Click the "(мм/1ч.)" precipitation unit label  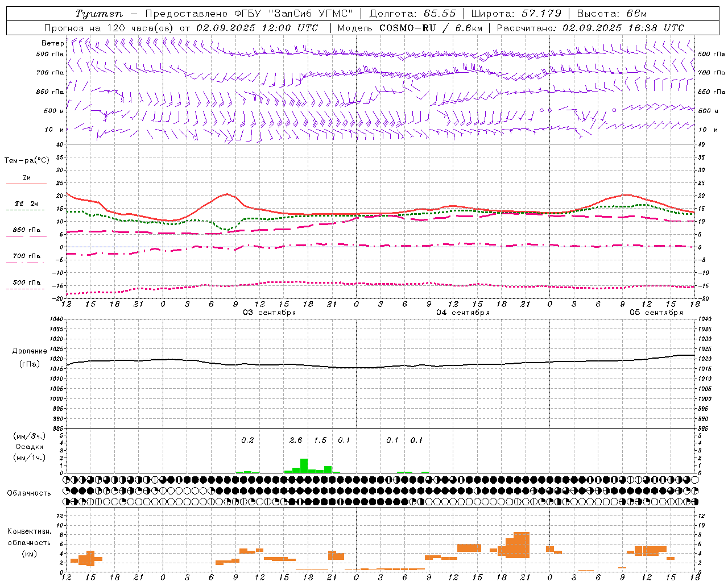(x=30, y=458)
